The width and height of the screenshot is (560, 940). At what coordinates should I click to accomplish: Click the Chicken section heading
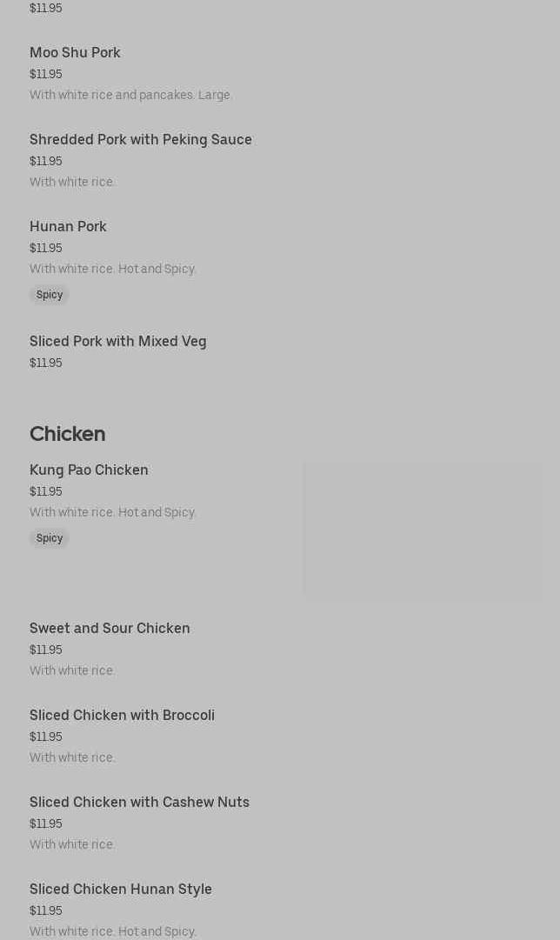[67, 434]
